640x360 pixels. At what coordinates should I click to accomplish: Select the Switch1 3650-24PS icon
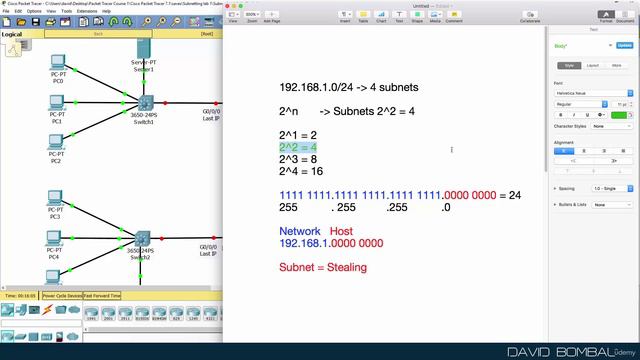tap(145, 103)
